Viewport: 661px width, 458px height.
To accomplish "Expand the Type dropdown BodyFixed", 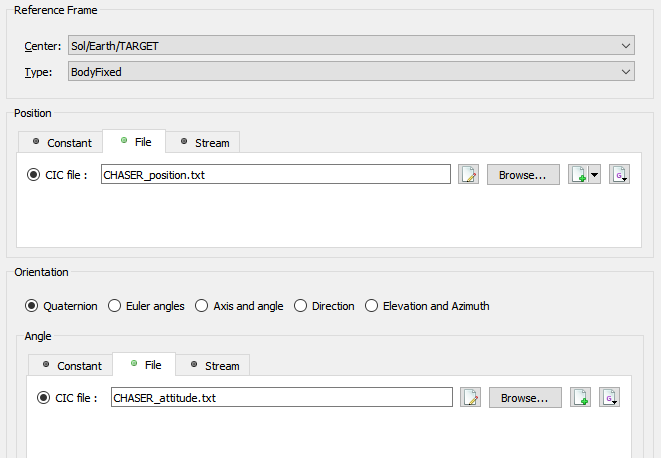I will coord(351,72).
